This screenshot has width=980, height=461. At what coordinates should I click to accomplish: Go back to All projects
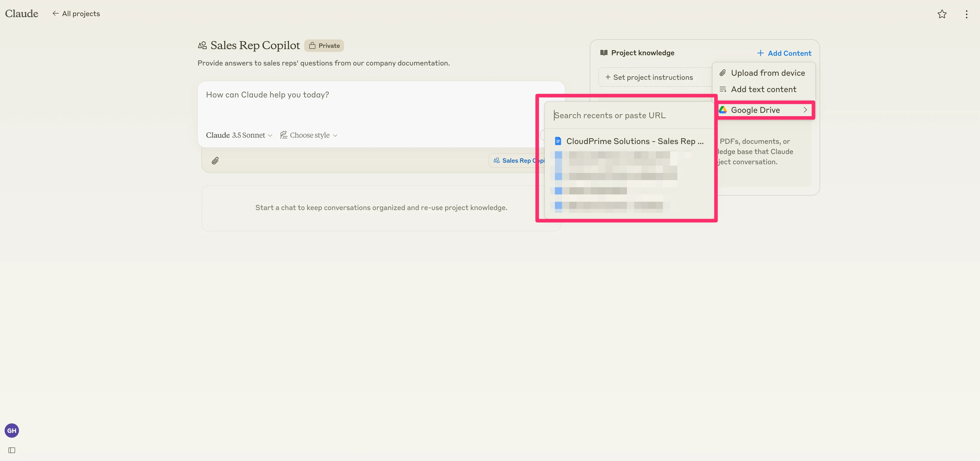(76, 14)
